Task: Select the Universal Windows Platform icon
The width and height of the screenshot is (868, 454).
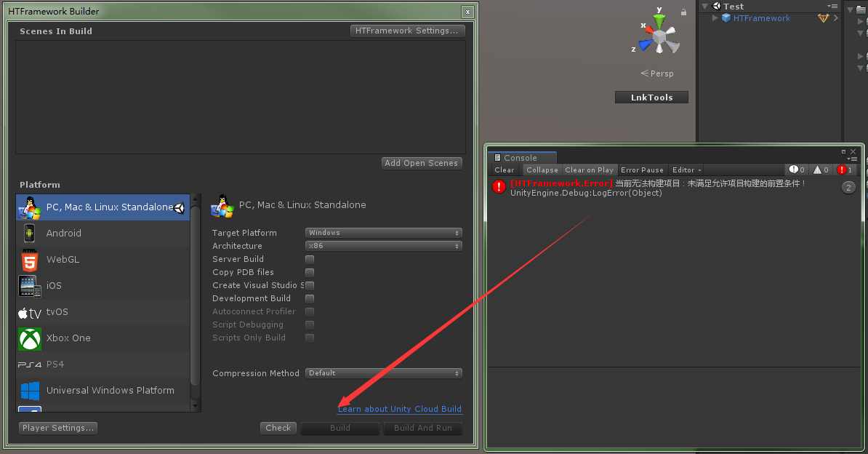Action: click(x=29, y=391)
